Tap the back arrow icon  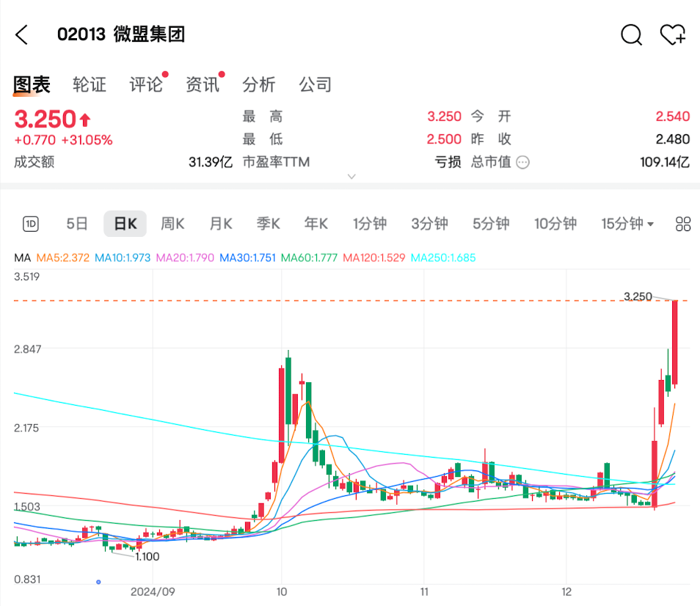pos(22,34)
